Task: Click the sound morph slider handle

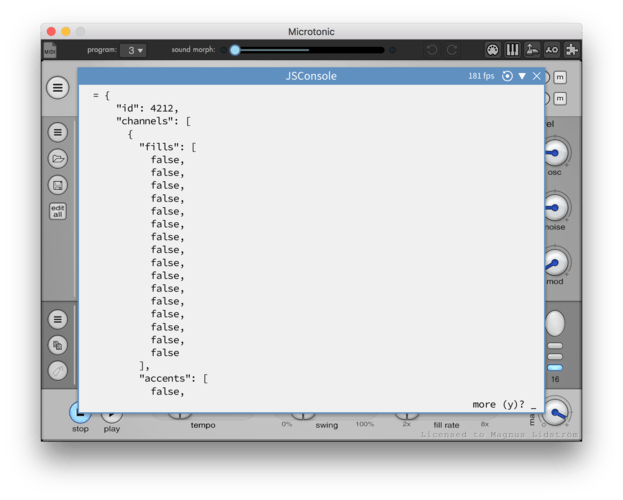Action: tap(235, 50)
